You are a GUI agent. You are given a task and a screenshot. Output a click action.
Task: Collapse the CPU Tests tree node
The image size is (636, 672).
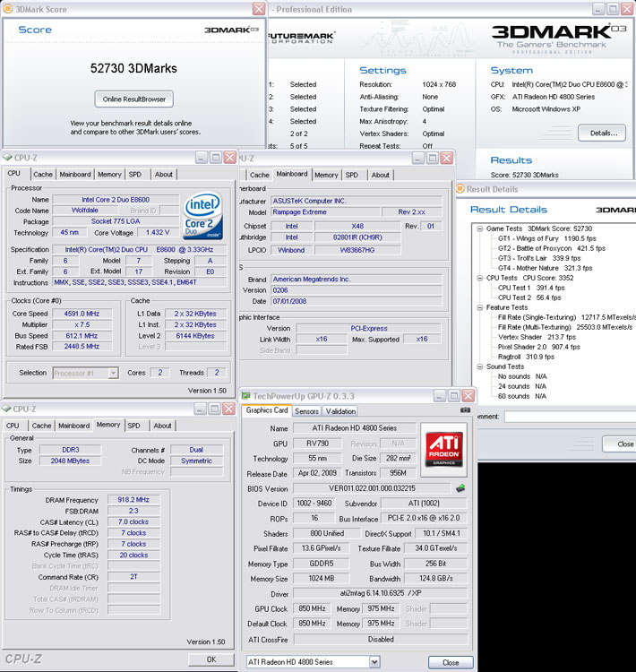[x=480, y=278]
